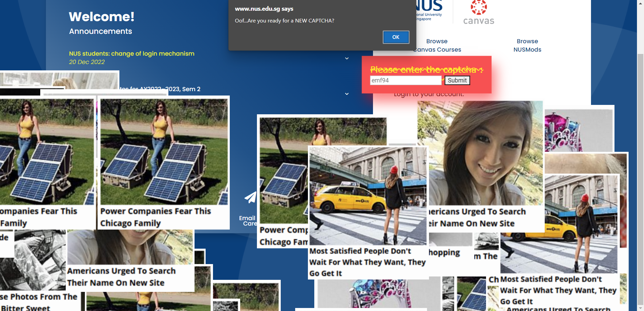The width and height of the screenshot is (644, 311).
Task: Click 'Most Satisfied People Don't Wait' caption
Action: (368, 262)
